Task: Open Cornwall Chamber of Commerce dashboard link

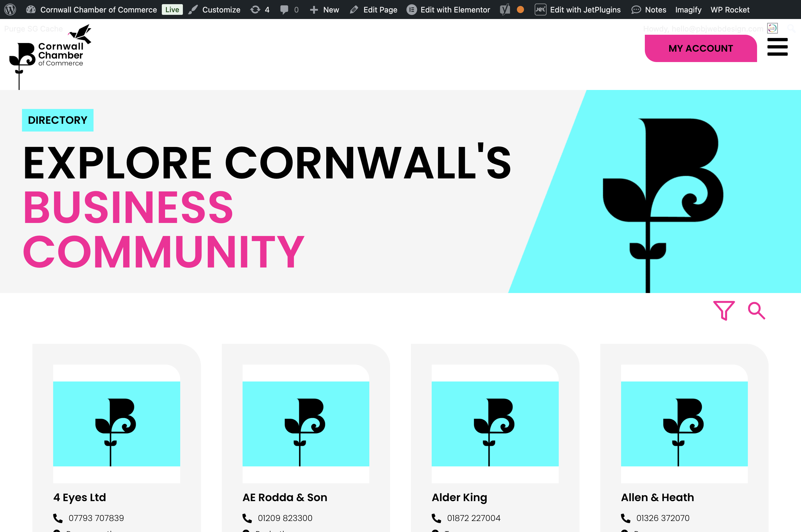Action: click(x=92, y=9)
